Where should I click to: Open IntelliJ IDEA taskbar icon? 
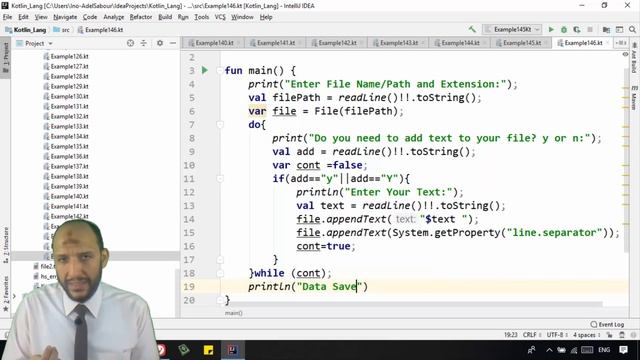click(232, 350)
